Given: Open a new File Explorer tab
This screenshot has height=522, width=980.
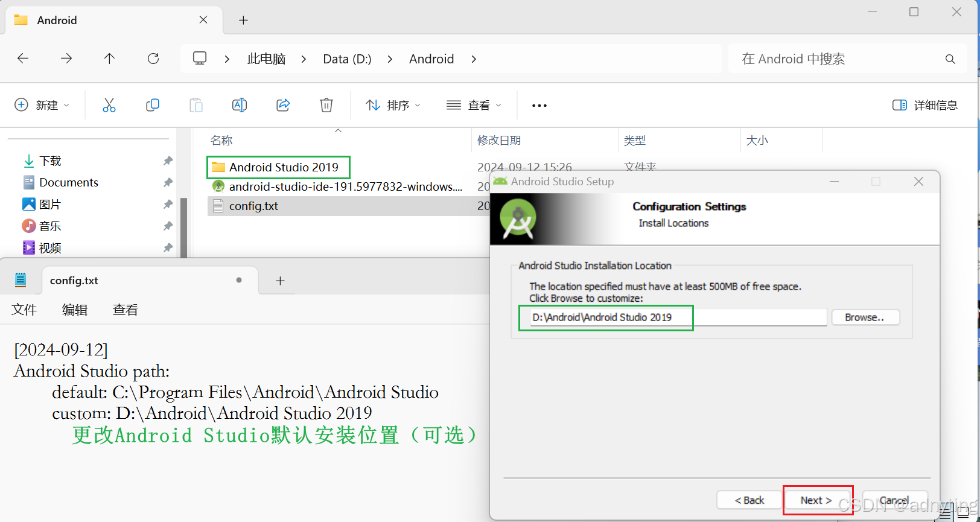Looking at the screenshot, I should point(243,21).
